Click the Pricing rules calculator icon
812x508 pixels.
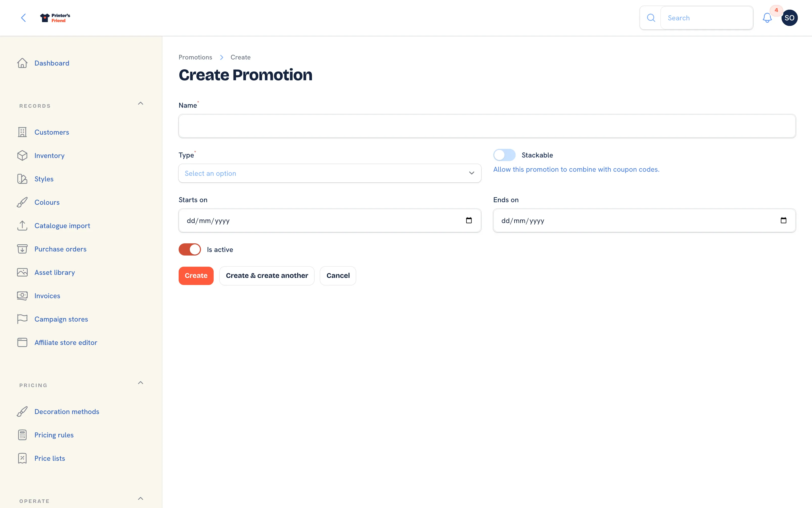tap(23, 435)
